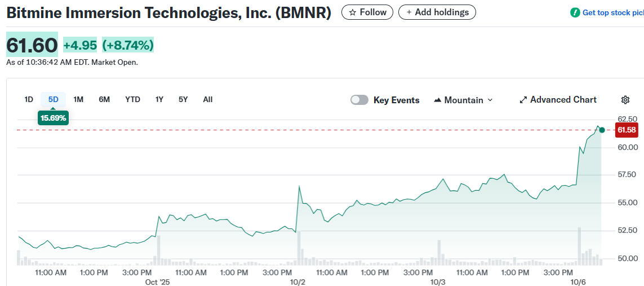Expand the Mountain chart type dropdown chevron
This screenshot has width=644, height=286.
click(490, 100)
